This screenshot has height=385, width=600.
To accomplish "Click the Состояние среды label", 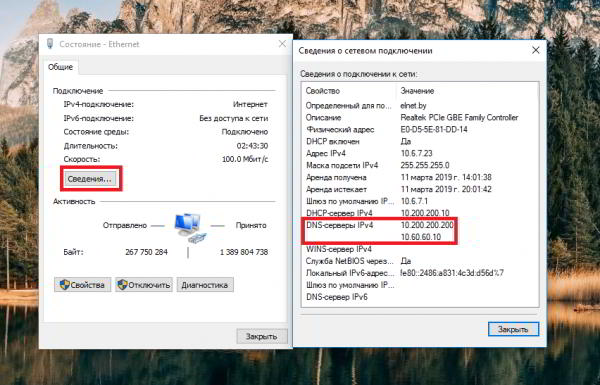I will (x=96, y=132).
